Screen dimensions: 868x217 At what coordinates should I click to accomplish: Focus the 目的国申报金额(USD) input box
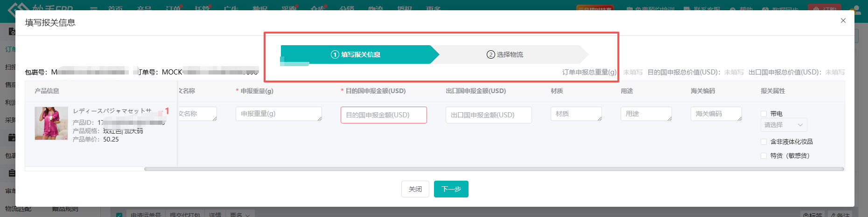[384, 115]
